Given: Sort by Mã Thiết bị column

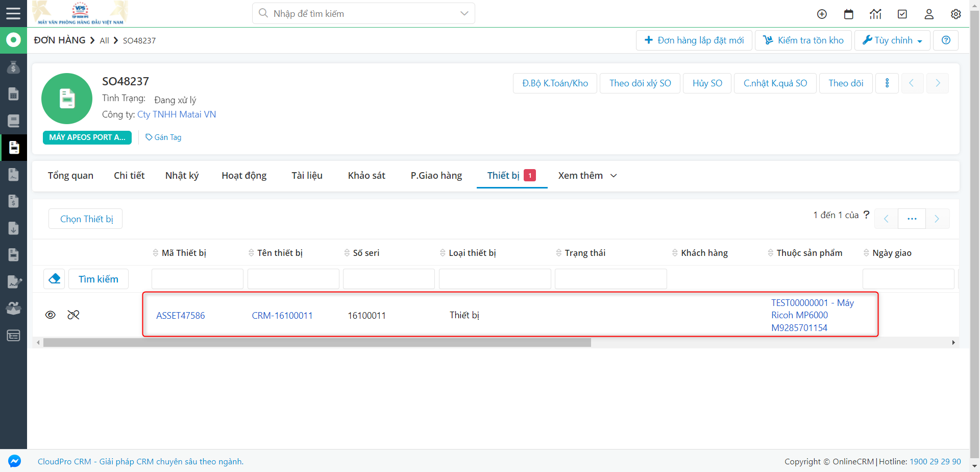Looking at the screenshot, I should coord(179,253).
